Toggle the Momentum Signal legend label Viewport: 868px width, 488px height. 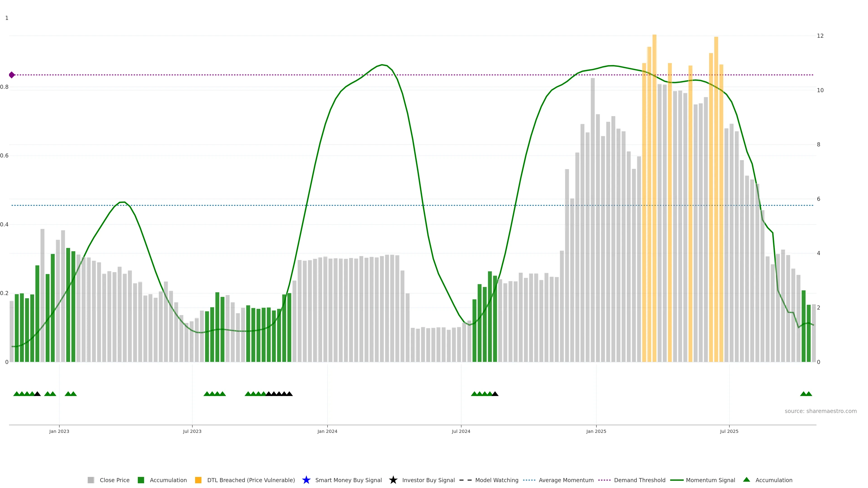(x=710, y=480)
